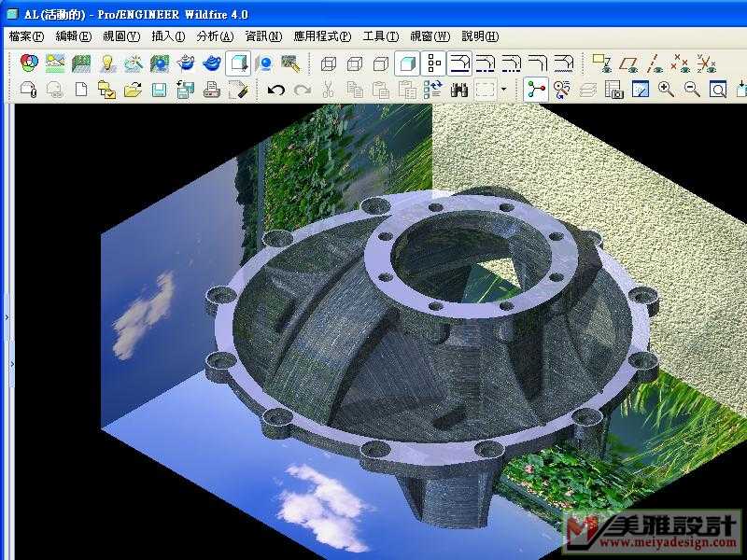Screen dimensions: 747x560
Task: Open the 插入(I) menu
Action: (168, 36)
